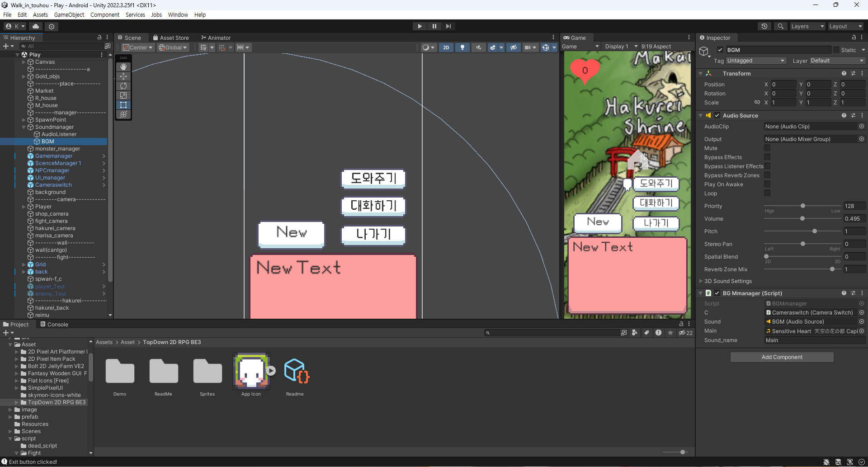Image resolution: width=868 pixels, height=467 pixels.
Task: Open Display 1 dropdown in Game view
Action: tap(621, 47)
